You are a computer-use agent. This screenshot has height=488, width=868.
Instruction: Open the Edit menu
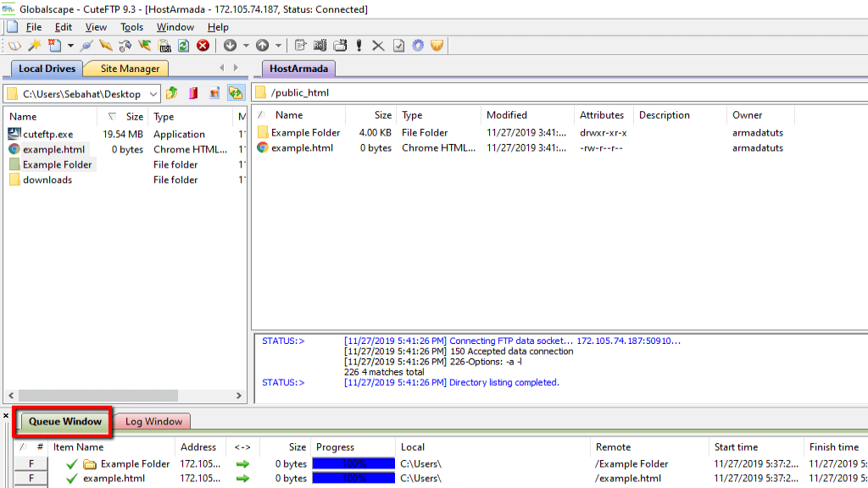(x=63, y=27)
